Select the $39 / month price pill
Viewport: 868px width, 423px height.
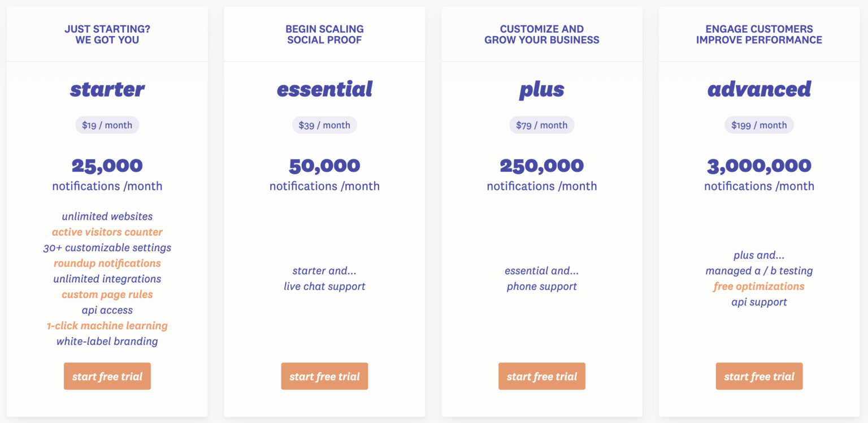(324, 125)
